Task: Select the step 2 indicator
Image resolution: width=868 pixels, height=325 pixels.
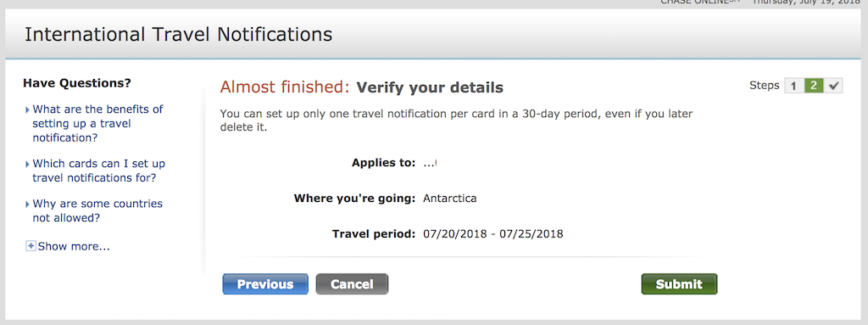Action: pyautogui.click(x=813, y=86)
